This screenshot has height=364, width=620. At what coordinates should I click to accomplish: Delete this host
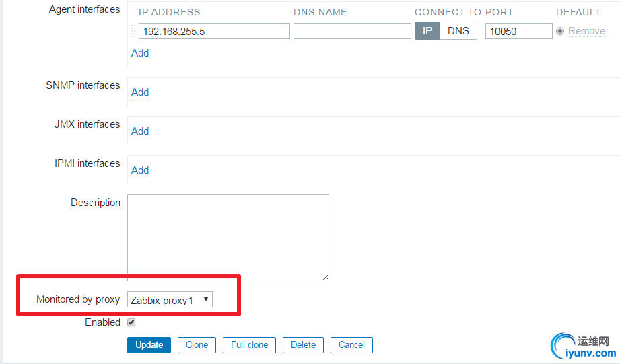coord(303,345)
